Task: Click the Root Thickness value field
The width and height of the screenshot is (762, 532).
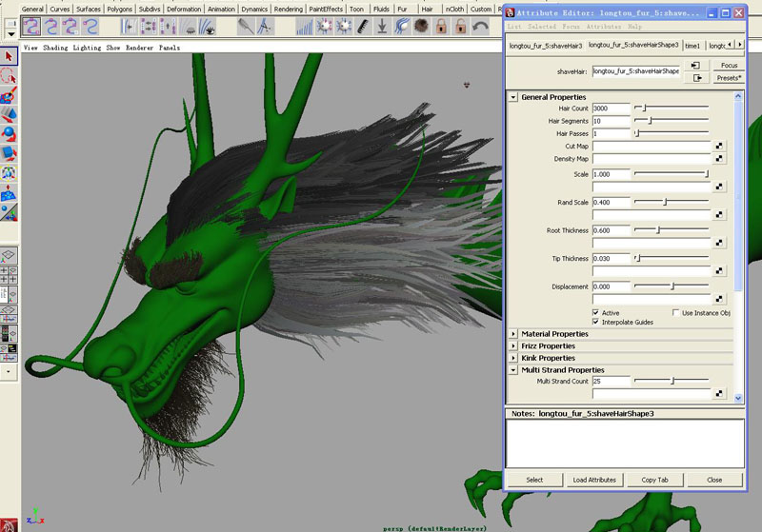Action: click(611, 230)
